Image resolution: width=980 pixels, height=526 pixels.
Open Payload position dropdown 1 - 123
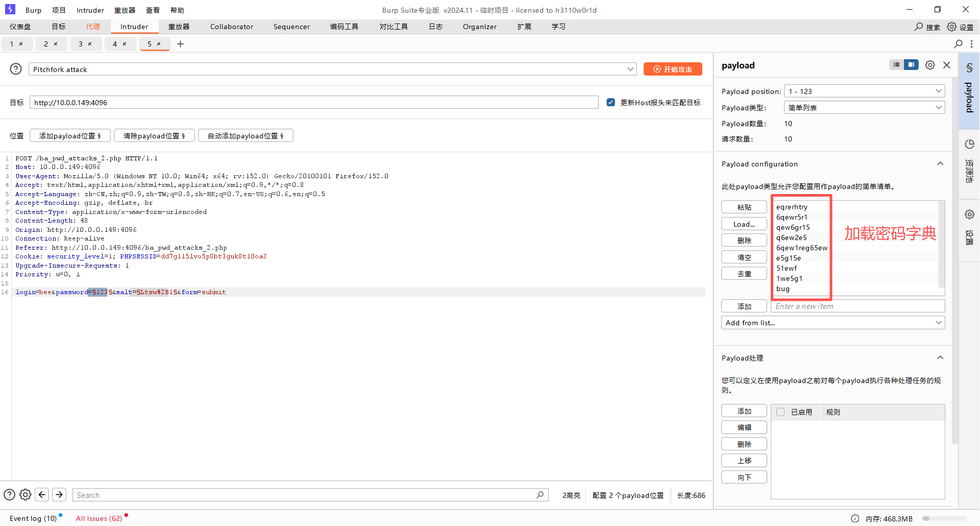864,91
